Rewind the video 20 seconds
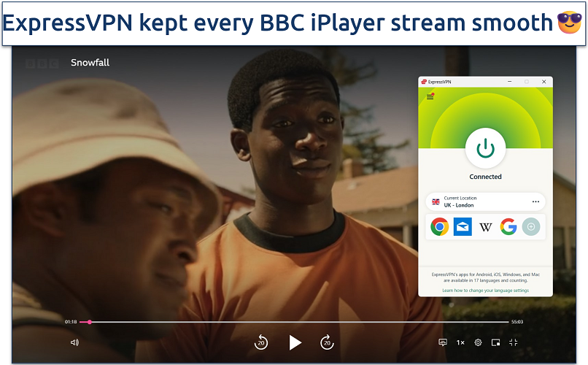The image size is (588, 365). pyautogui.click(x=261, y=342)
